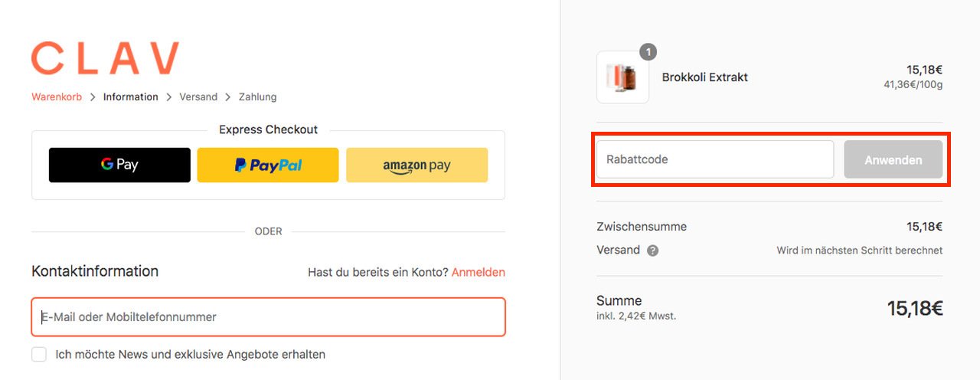Focus the E-Mail oder Mobiltelefonnummer field
980x380 pixels.
click(268, 316)
